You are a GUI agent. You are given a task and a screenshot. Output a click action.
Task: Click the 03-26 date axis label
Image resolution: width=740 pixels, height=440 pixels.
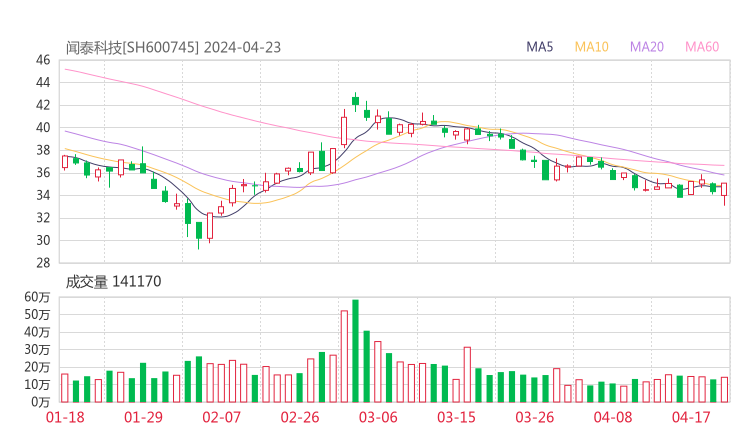click(x=535, y=417)
